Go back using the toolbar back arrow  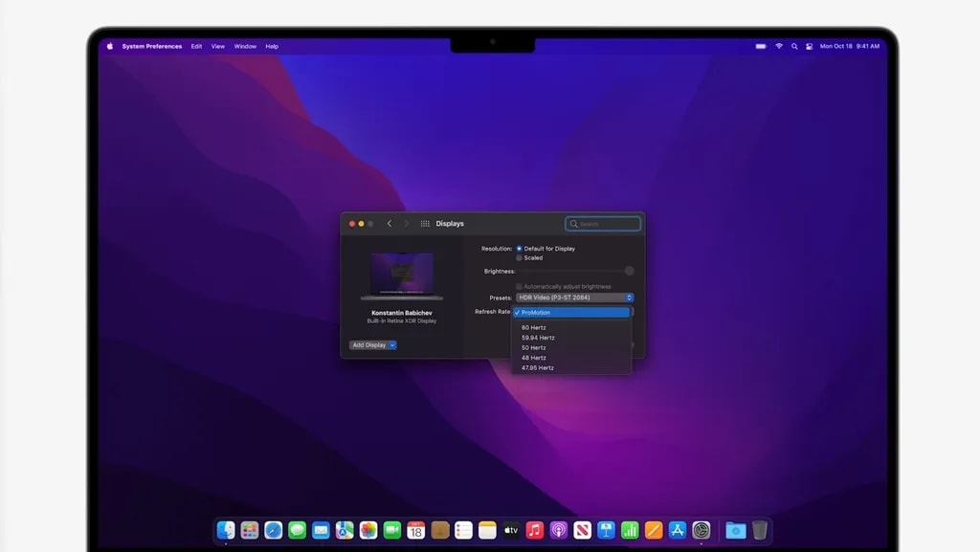(390, 224)
